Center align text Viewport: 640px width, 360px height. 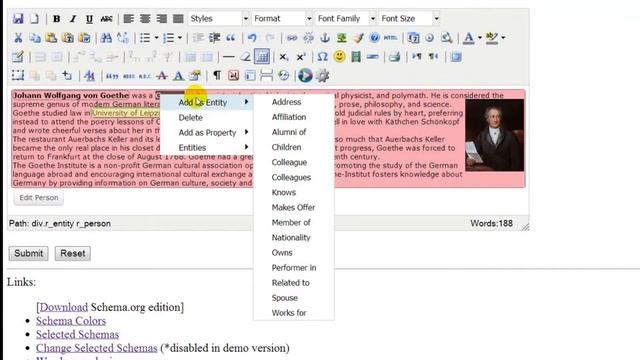145,19
